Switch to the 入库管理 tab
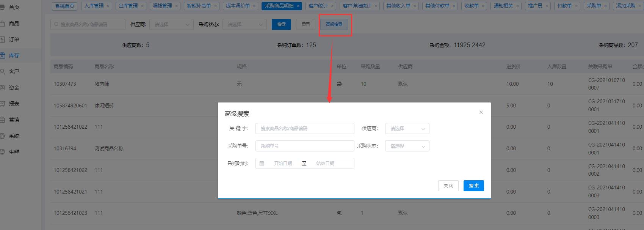Image resolution: width=644 pixels, height=230 pixels. 94,6
